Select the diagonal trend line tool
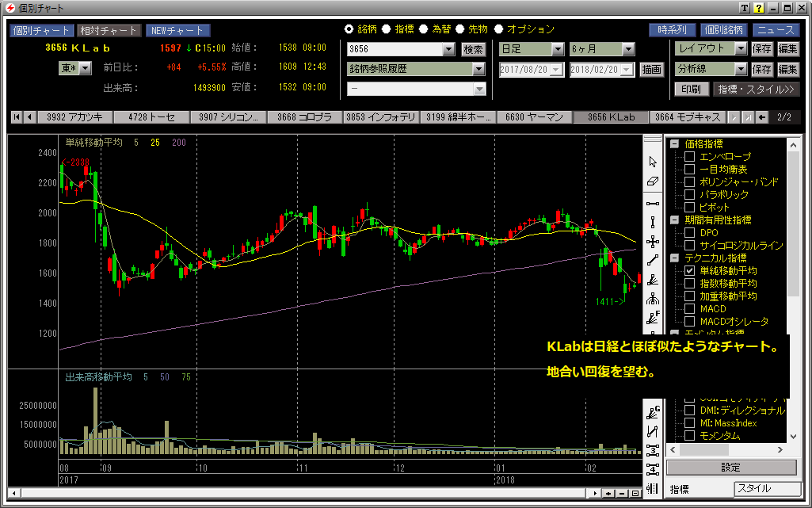812x508 pixels. [653, 260]
